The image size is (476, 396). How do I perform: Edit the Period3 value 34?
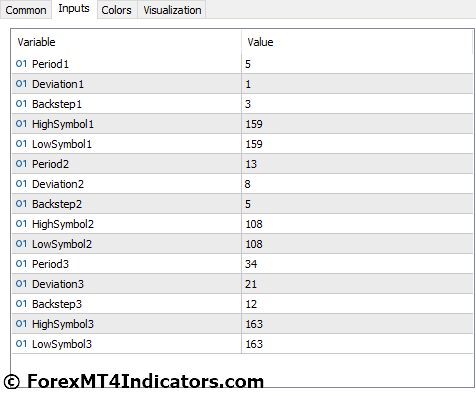pyautogui.click(x=357, y=264)
